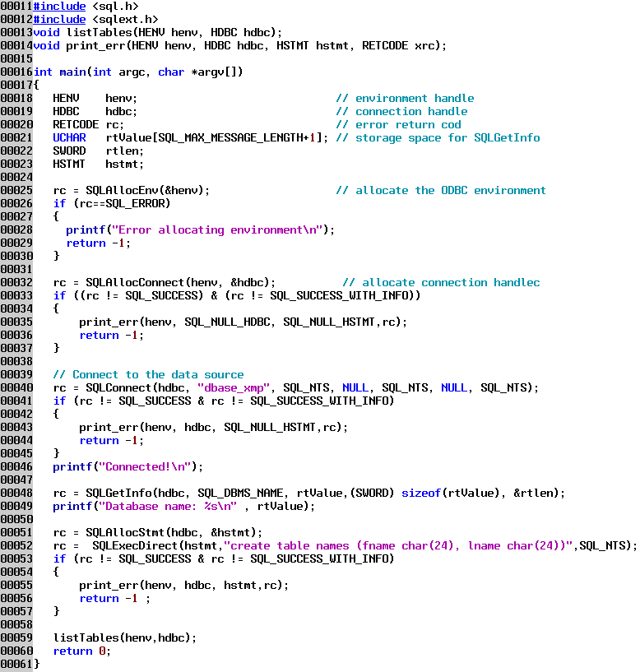Click the 'hstmt;' declaration on line 00023
The image size is (640, 672).
click(125, 165)
